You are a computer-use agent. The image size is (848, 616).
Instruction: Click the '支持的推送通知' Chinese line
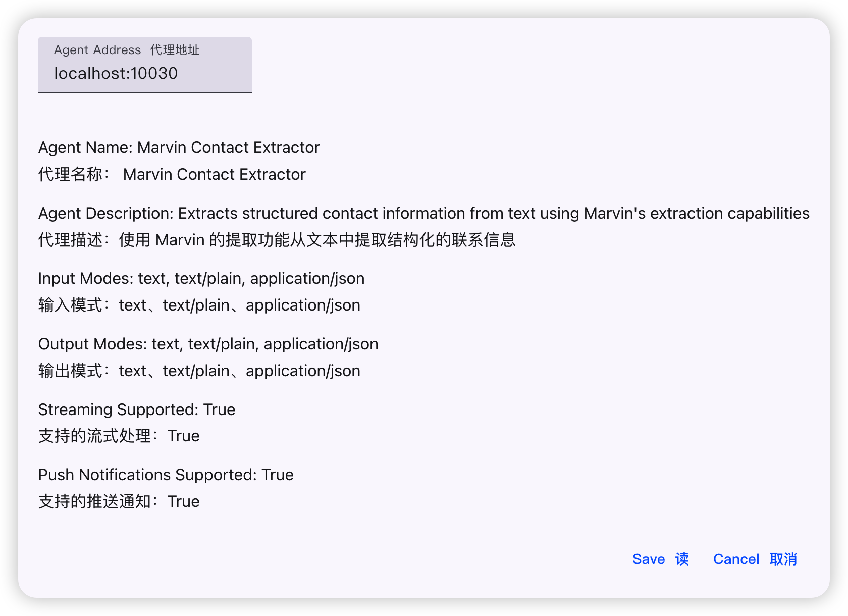click(119, 501)
